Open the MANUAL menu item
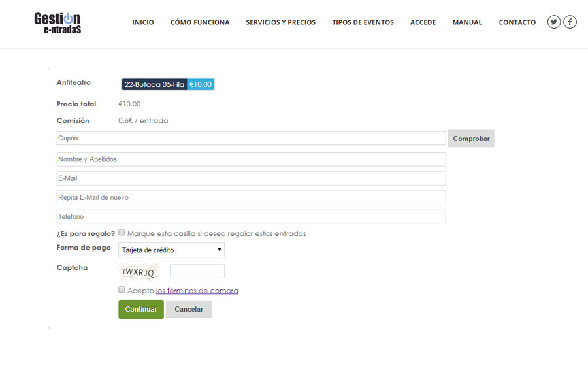 (467, 22)
